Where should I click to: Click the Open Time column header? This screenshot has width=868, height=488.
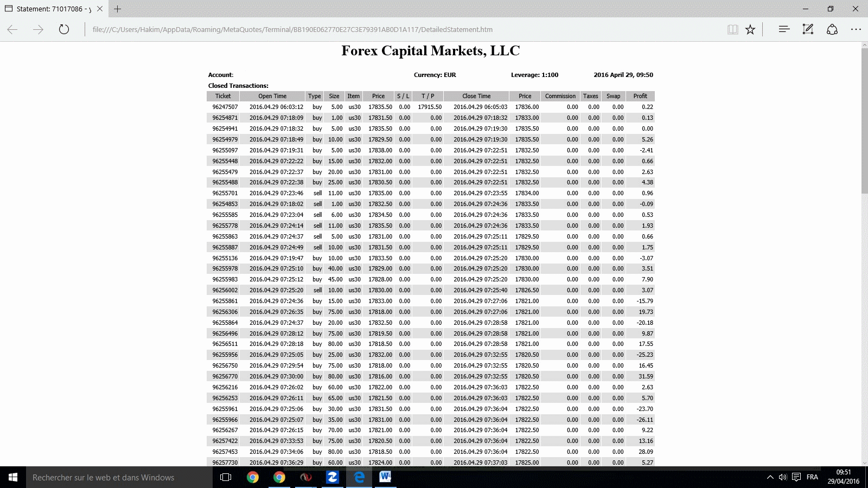click(272, 96)
